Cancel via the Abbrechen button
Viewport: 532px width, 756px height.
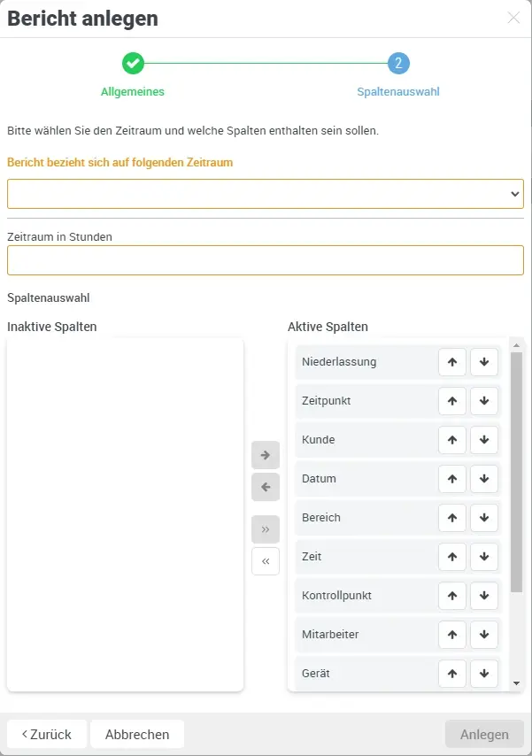(x=138, y=734)
